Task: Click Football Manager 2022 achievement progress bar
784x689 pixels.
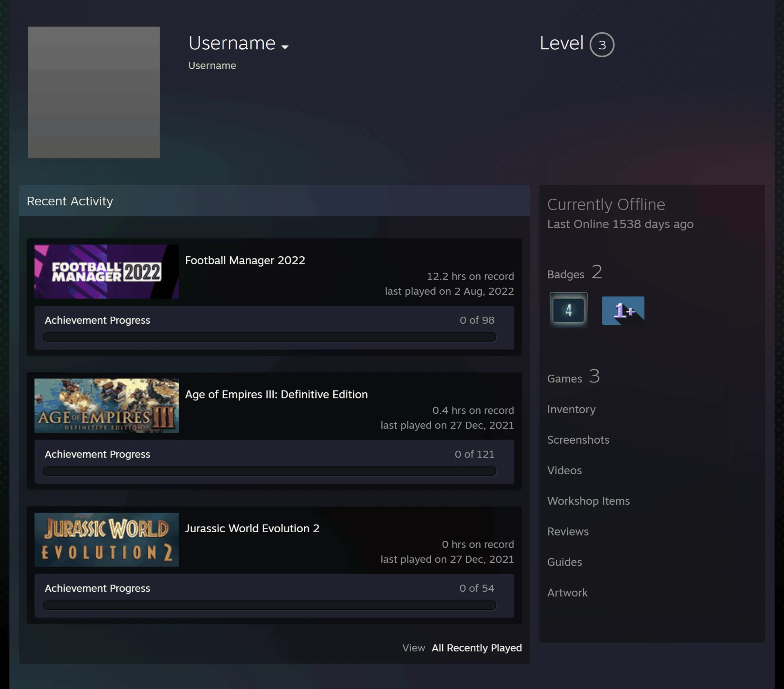Action: (x=269, y=337)
